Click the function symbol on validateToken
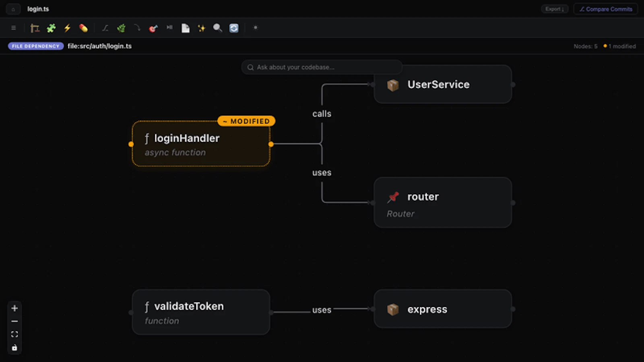The width and height of the screenshot is (644, 362). tap(147, 306)
